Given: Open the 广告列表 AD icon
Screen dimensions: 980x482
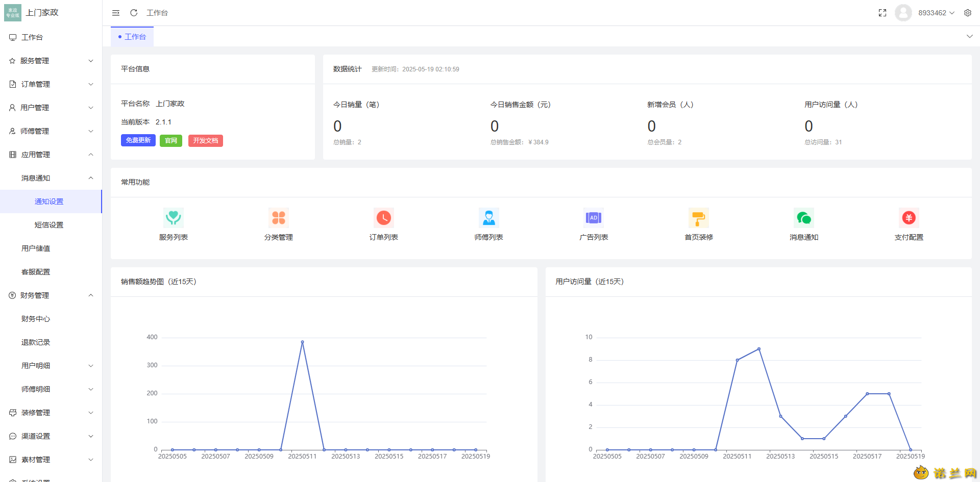Looking at the screenshot, I should [x=594, y=218].
